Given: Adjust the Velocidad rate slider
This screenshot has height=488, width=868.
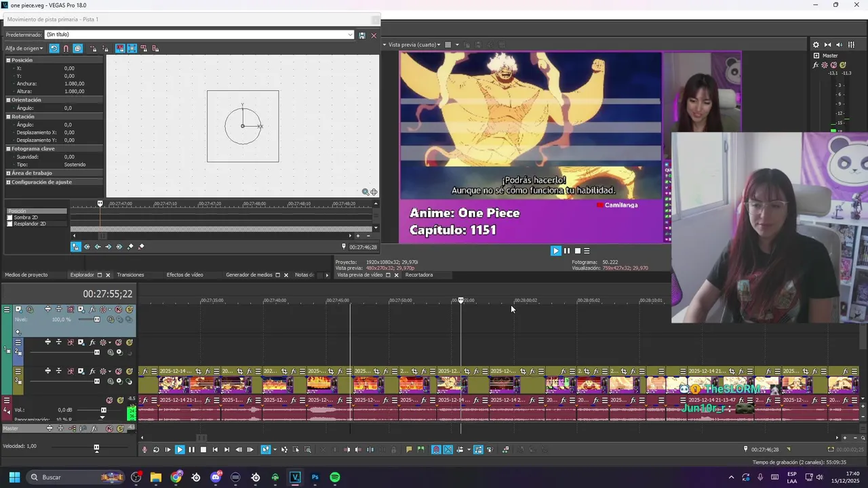Looking at the screenshot, I should click(96, 447).
